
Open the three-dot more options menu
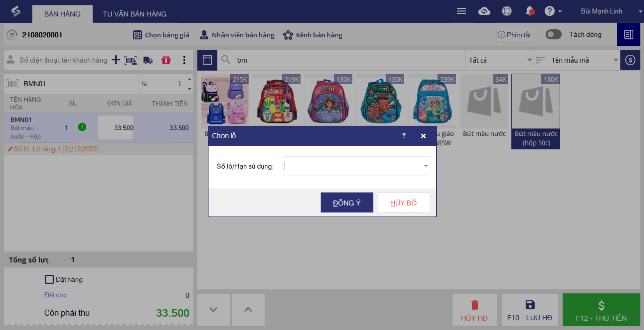[184, 60]
